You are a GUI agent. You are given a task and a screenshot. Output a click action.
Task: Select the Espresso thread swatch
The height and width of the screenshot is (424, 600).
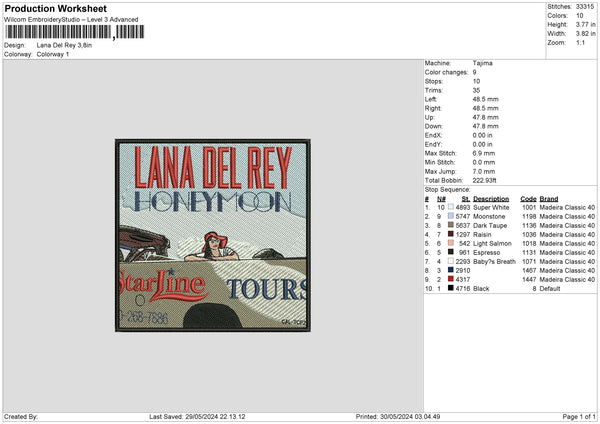451,252
